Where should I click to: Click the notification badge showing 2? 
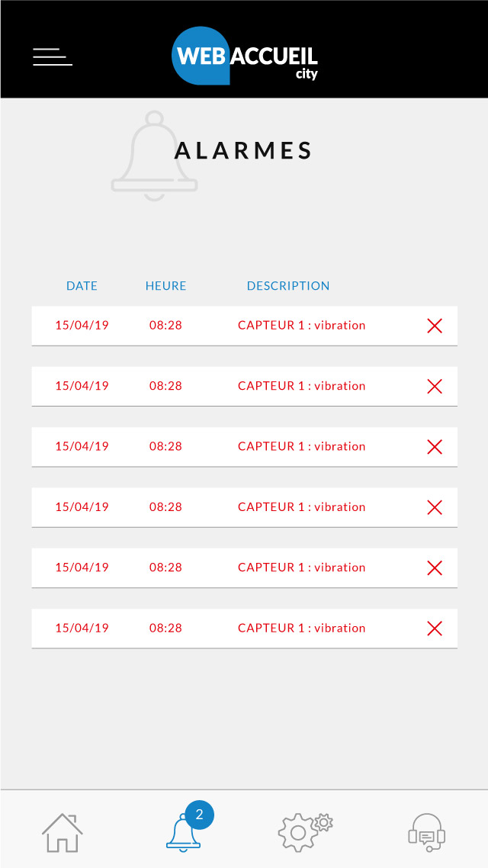(199, 815)
